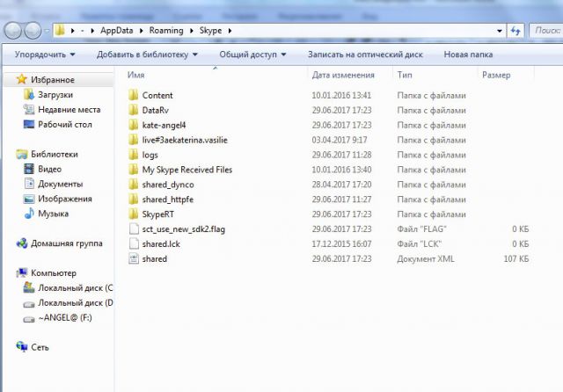This screenshot has height=392, width=563.
Task: Open the Добавить в библиотеку dropdown
Action: pos(147,54)
